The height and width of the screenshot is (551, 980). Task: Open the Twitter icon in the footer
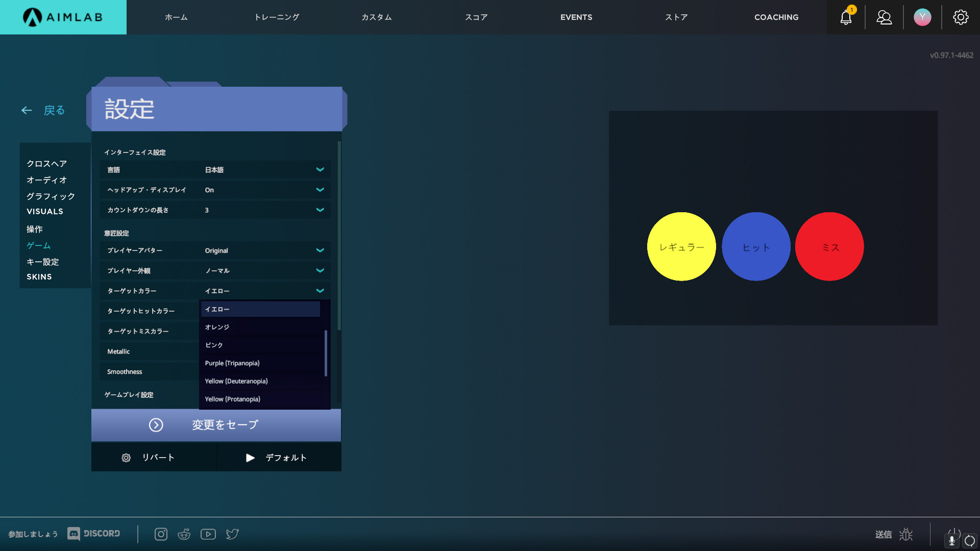point(232,534)
